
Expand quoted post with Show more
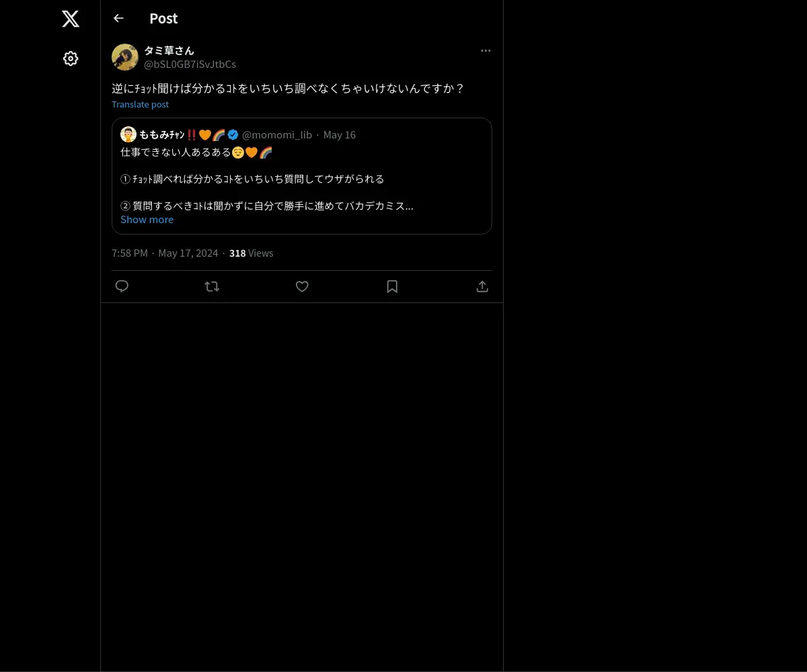click(x=147, y=220)
